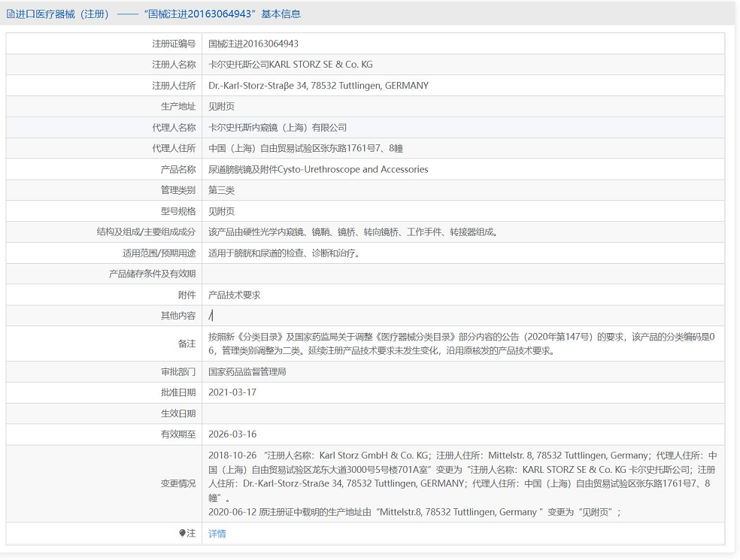
Task: Select the registrant address Dr.-Karl-Storz-Straße 34 cell
Action: coord(318,86)
